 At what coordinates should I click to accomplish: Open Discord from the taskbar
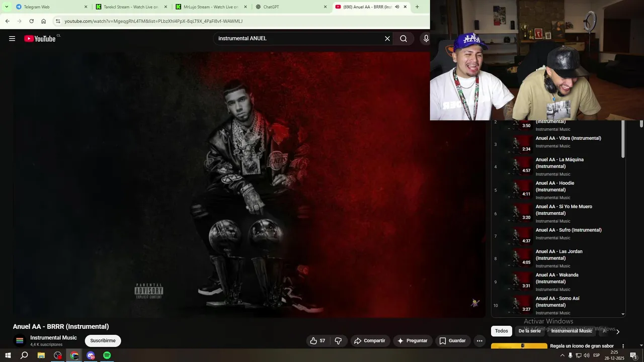click(91, 355)
